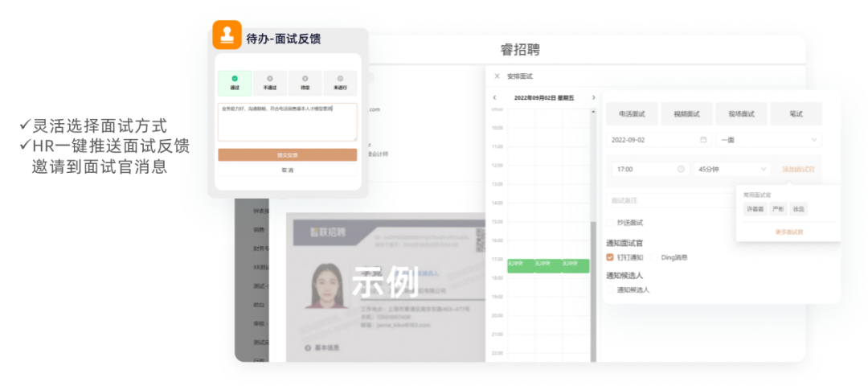Expand the 45分钟 duration dropdown
The height and width of the screenshot is (386, 868).
coord(731,170)
